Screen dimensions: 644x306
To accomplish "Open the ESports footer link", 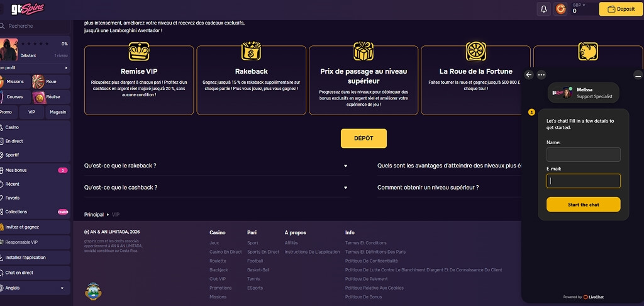I will pos(255,288).
